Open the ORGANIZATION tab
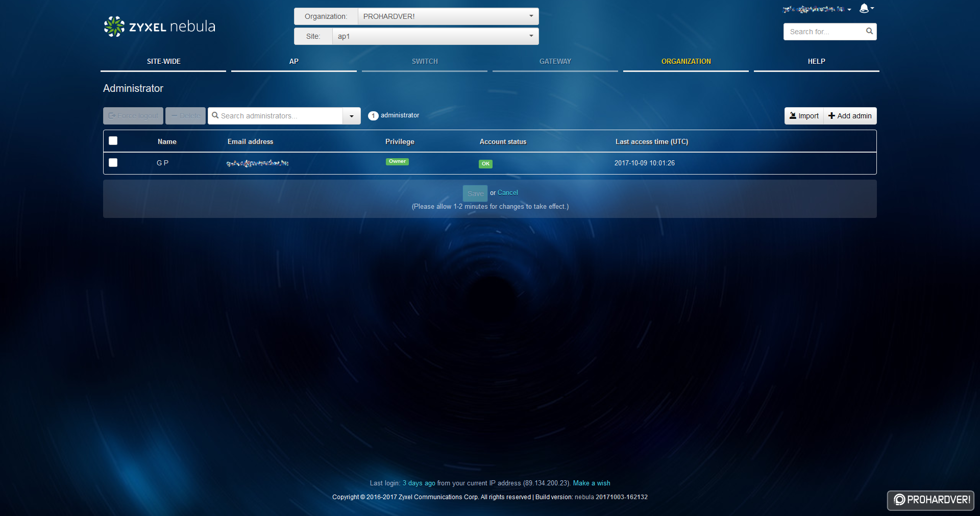The height and width of the screenshot is (516, 980). pos(686,62)
